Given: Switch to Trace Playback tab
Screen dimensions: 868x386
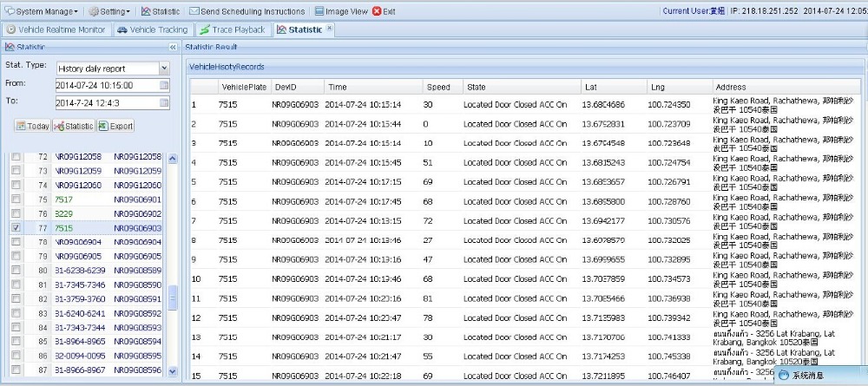Looking at the screenshot, I should click(233, 29).
